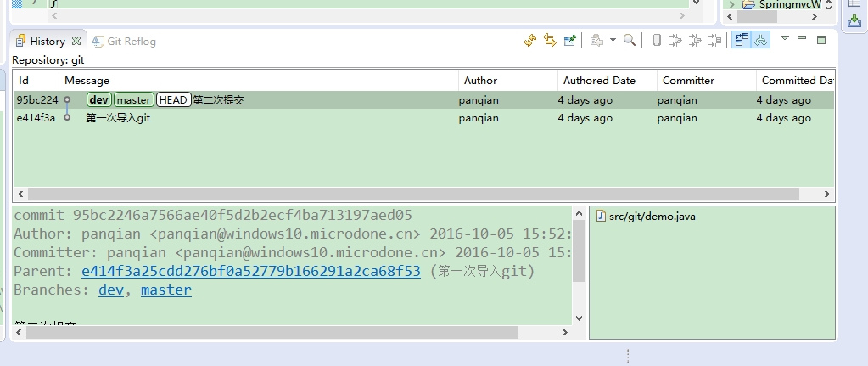
Task: Click commit details vertical scrollbar thumb
Action: (x=579, y=251)
